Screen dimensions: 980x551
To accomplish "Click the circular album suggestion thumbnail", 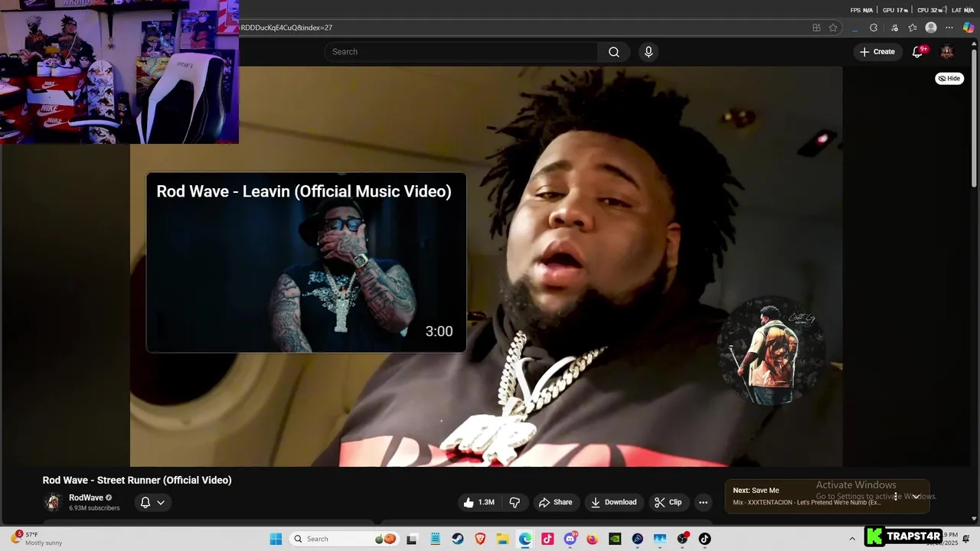I will [x=771, y=350].
